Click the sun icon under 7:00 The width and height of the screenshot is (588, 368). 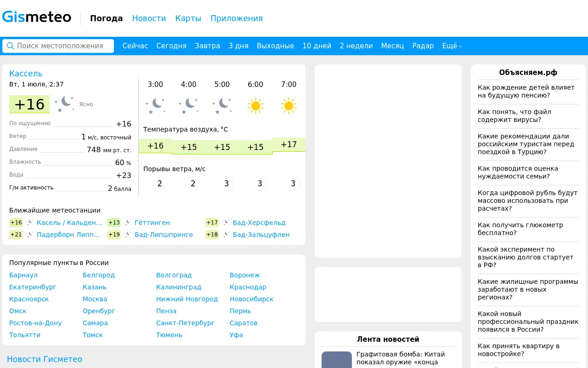pyautogui.click(x=288, y=106)
